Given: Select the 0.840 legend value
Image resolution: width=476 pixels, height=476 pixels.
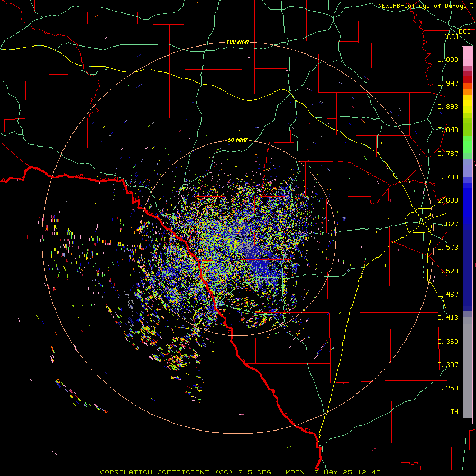Looking at the screenshot, I should [448, 130].
